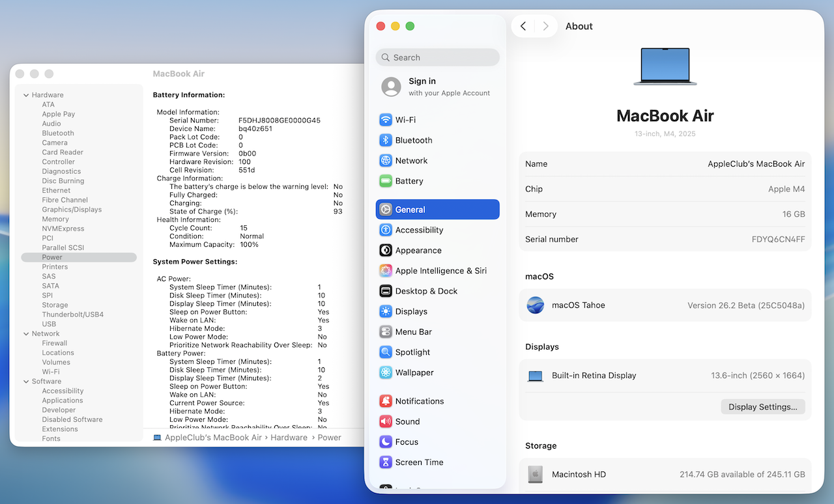
Task: Open the Wi-Fi settings icon
Action: tap(386, 120)
